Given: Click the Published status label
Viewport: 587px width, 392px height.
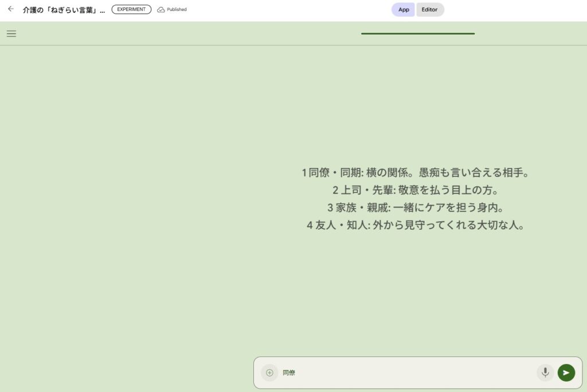Looking at the screenshot, I should click(177, 10).
